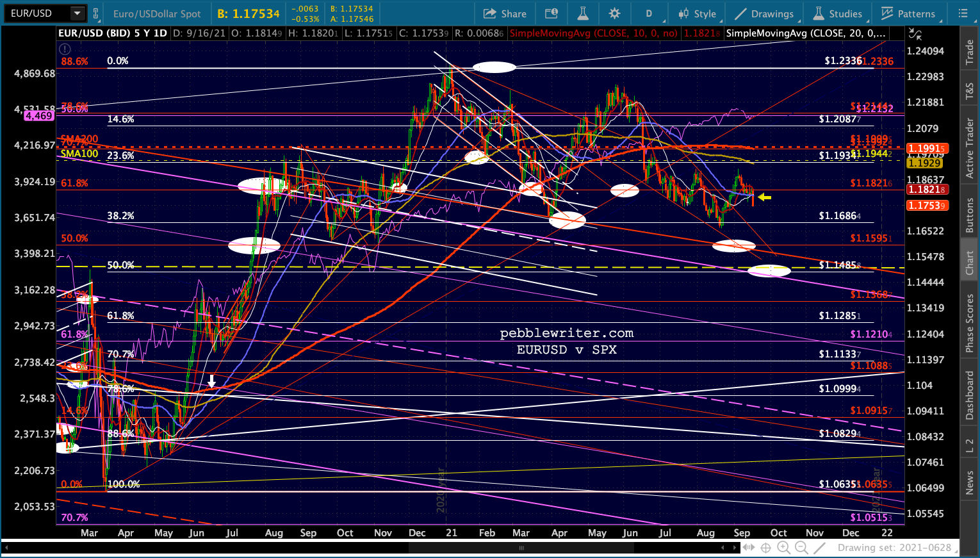The width and height of the screenshot is (980, 558).
Task: Open the quote details card icon
Action: pos(551,13)
